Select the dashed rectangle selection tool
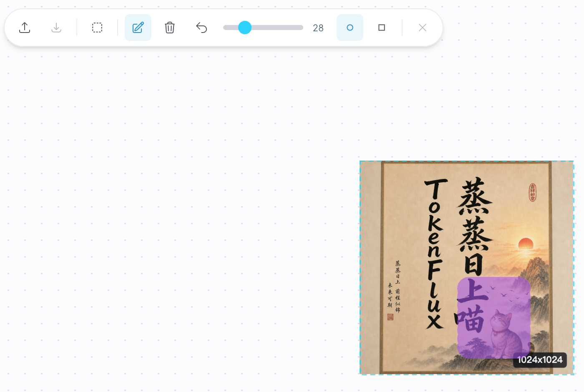The width and height of the screenshot is (584, 392). click(97, 28)
